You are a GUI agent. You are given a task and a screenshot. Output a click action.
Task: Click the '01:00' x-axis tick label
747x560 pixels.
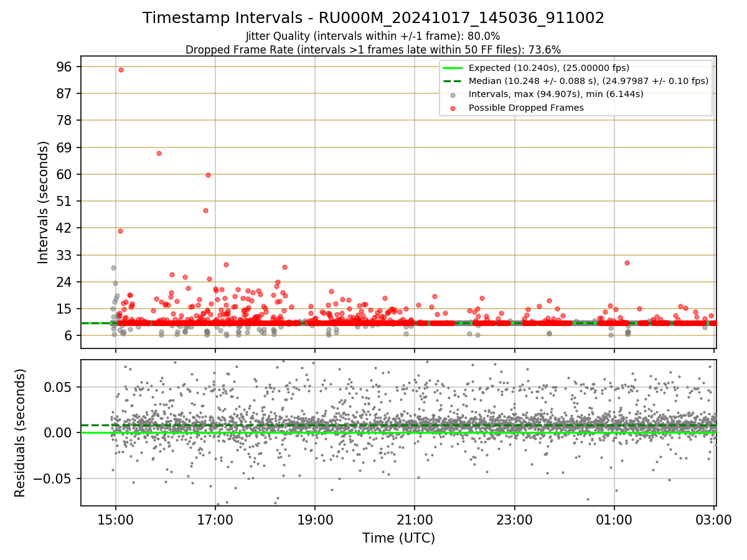pos(614,519)
